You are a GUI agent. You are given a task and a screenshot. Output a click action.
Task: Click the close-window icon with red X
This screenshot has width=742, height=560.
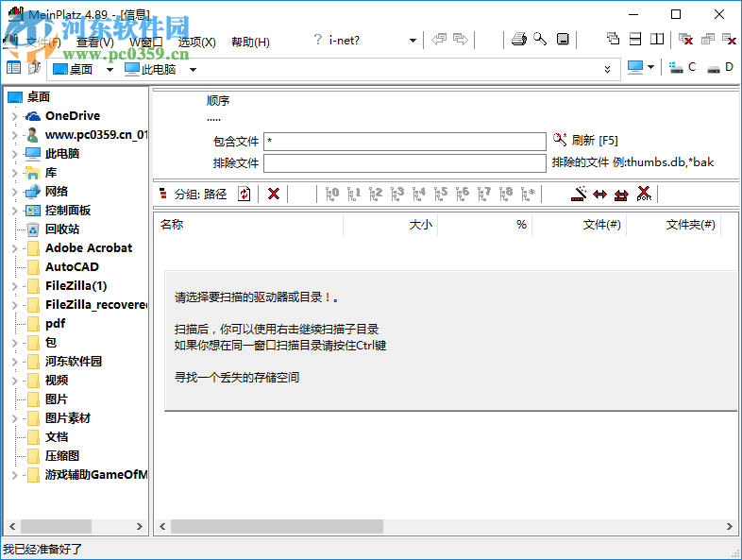pos(685,40)
